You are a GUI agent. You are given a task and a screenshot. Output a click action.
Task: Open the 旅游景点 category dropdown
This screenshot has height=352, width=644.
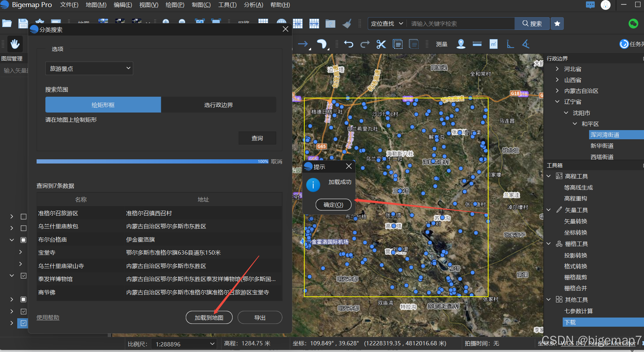pos(89,68)
